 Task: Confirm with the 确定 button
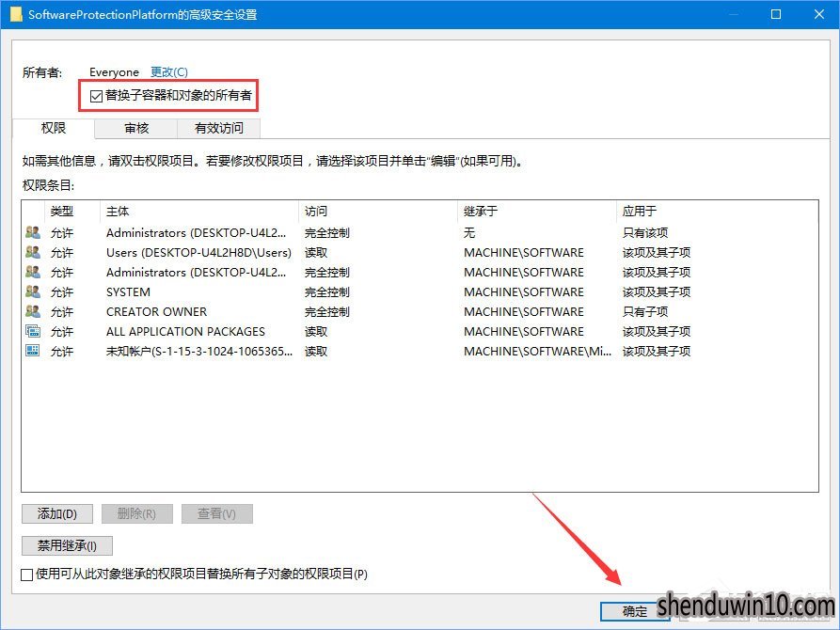coord(635,611)
